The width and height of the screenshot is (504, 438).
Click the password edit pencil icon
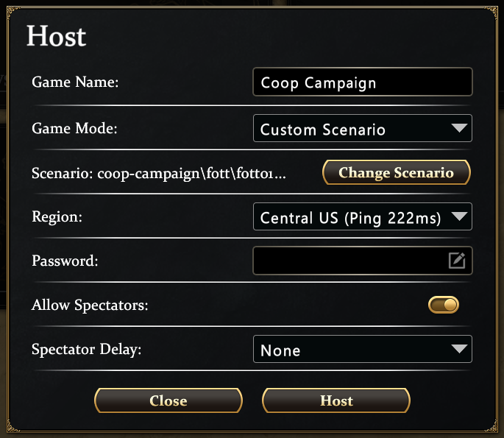coord(456,260)
